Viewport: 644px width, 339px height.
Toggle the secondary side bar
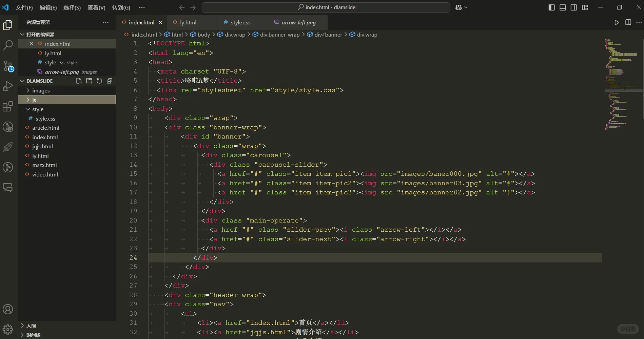574,7
